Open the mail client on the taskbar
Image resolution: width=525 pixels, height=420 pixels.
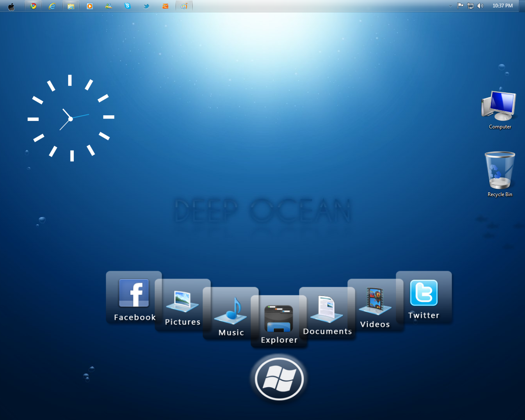[x=165, y=5]
